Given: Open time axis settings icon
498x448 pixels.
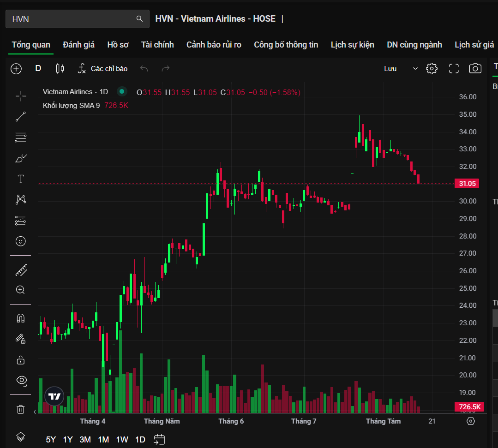Looking at the screenshot, I should click(471, 421).
